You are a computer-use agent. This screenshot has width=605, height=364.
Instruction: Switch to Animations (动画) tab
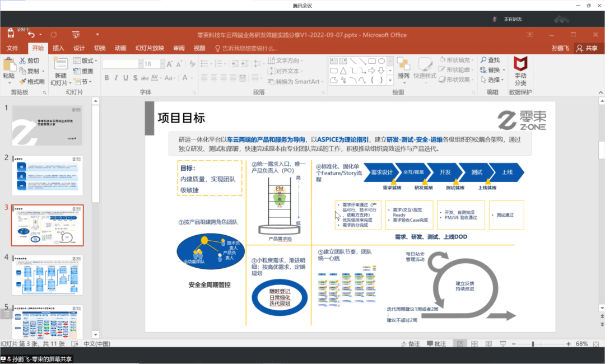(x=120, y=48)
